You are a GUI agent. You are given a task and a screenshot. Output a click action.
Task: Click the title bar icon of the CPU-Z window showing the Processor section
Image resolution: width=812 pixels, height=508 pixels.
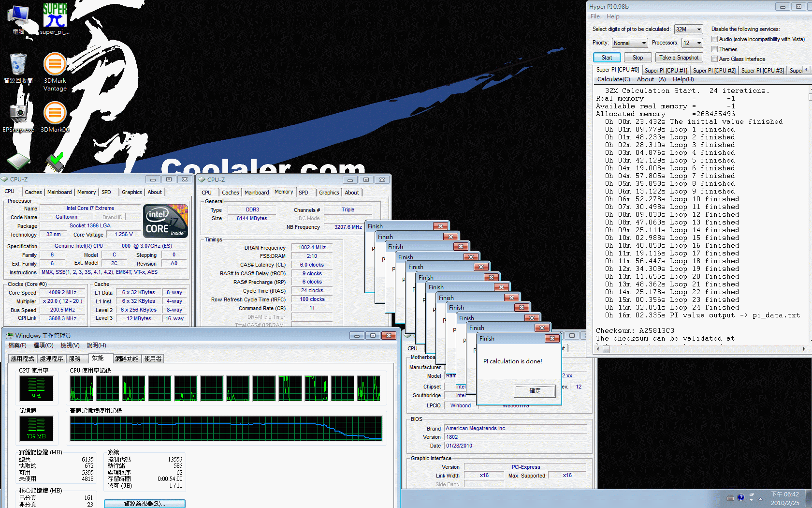point(5,179)
